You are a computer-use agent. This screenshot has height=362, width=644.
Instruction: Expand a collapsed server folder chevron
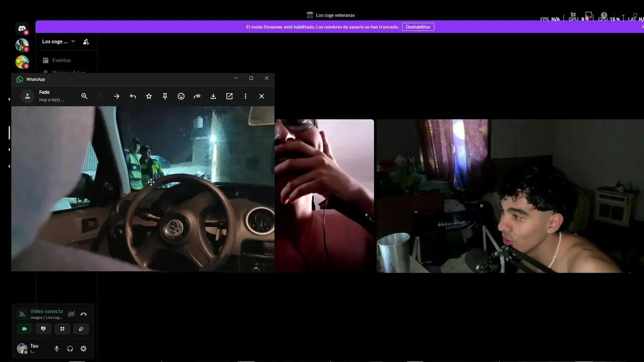pyautogui.click(x=9, y=149)
